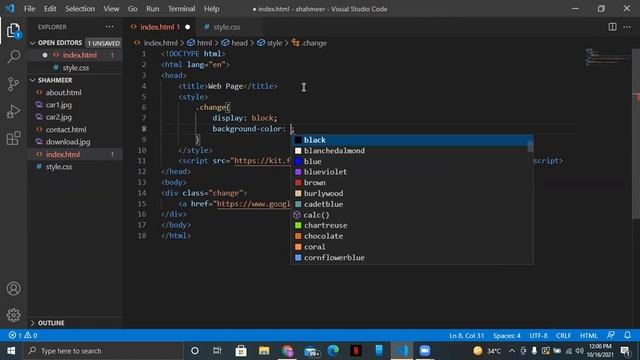Open File Explorer on taskbar
This screenshot has height=360, width=640.
click(x=264, y=351)
